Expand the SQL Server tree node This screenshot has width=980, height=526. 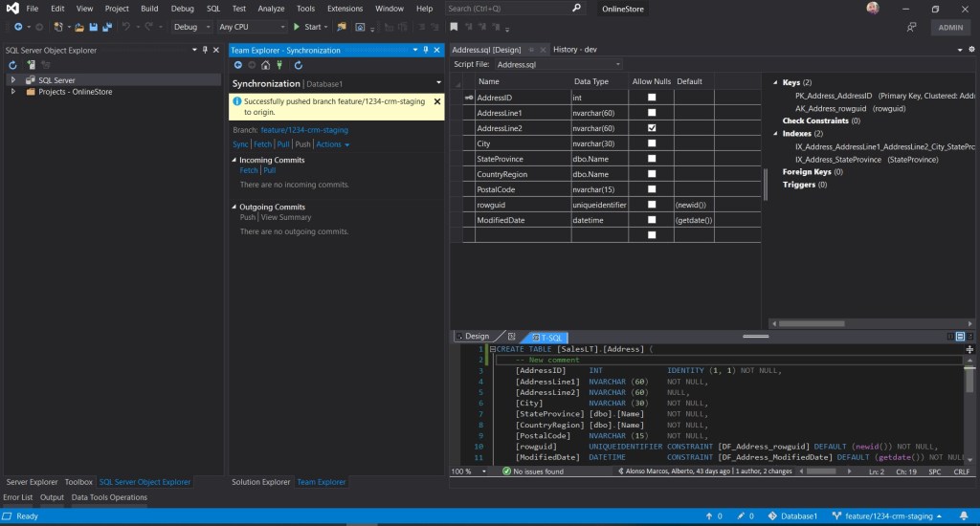(x=12, y=80)
